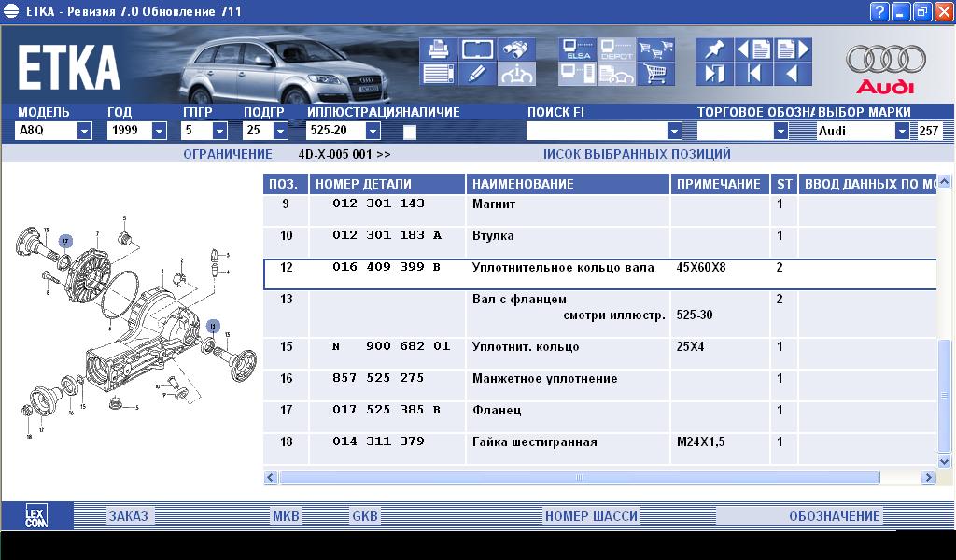Open the GKB tab at bottom
This screenshot has height=560, width=956.
(364, 516)
